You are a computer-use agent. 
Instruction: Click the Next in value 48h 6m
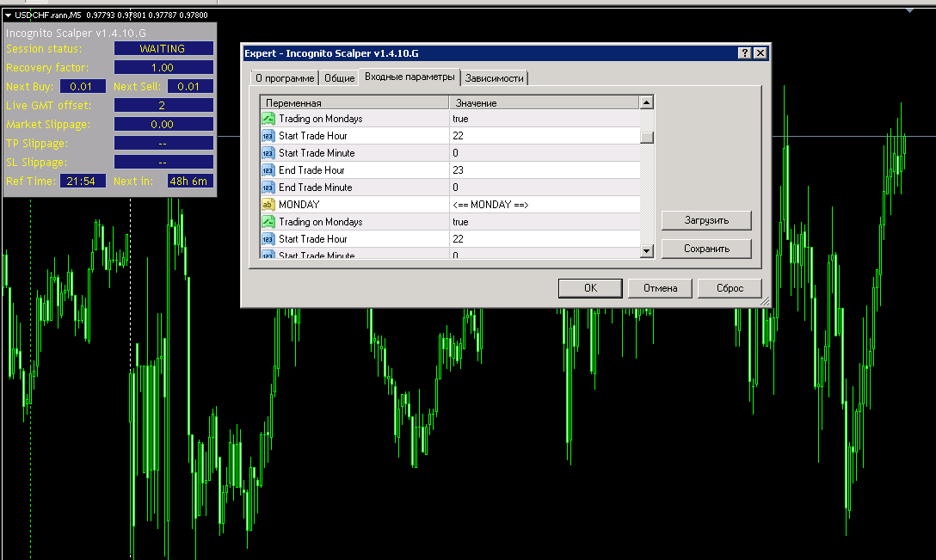[190, 181]
